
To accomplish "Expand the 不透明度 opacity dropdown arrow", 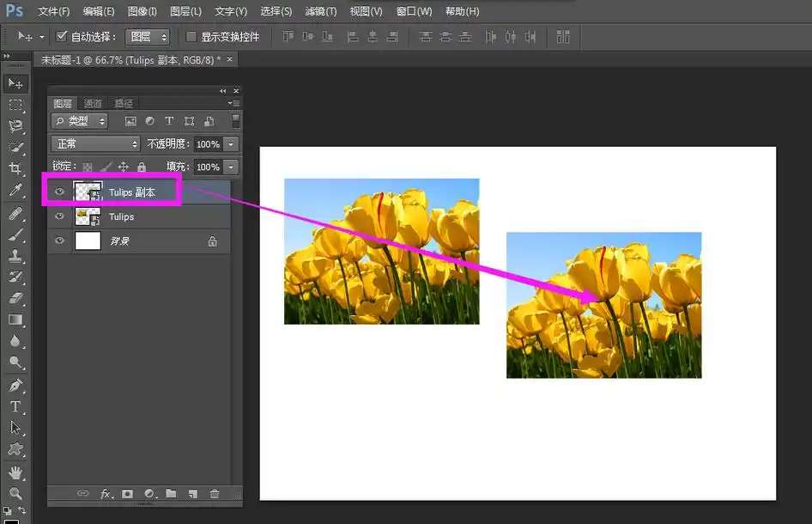I will coord(231,144).
